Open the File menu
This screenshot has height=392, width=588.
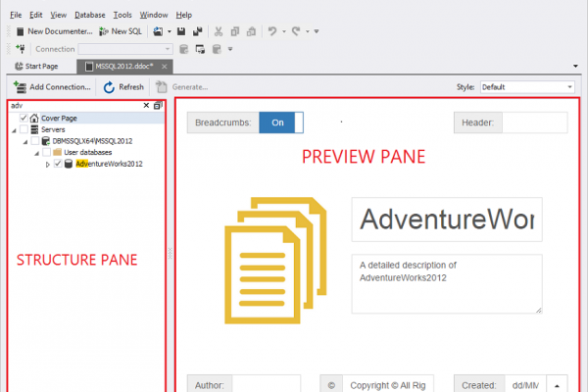point(16,15)
